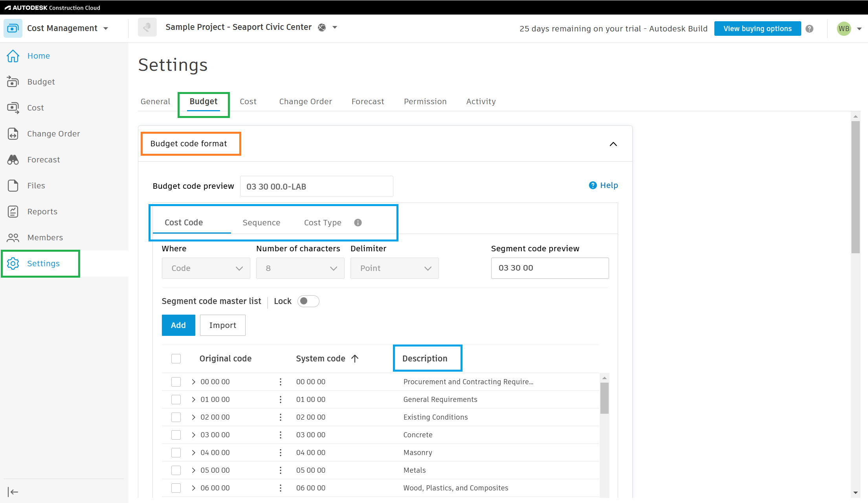Click the Segment code preview field

coord(550,268)
